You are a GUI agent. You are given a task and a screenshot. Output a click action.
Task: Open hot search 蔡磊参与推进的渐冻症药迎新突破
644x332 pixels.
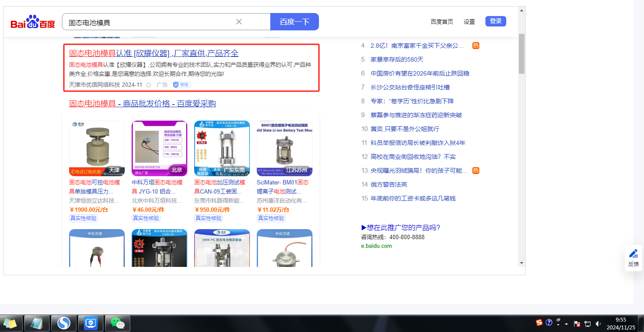tap(416, 115)
